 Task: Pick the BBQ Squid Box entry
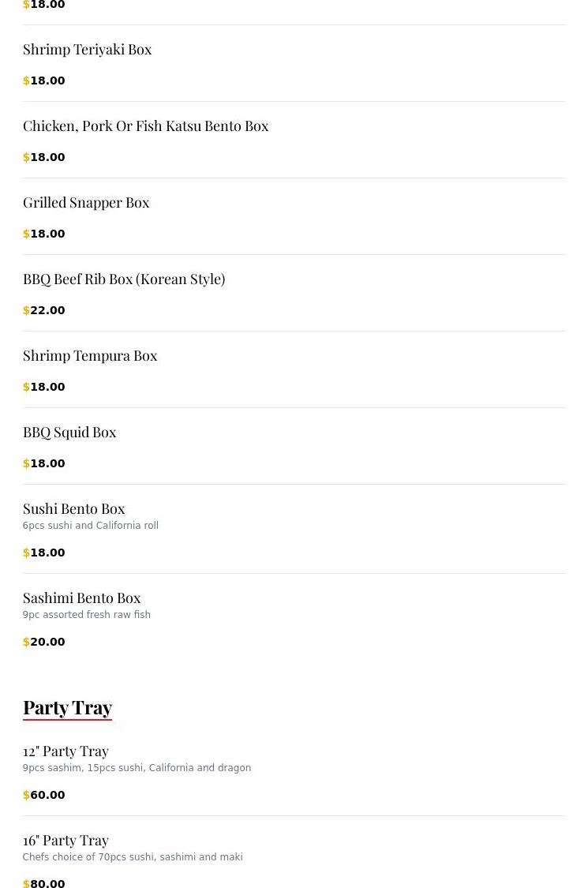click(69, 432)
